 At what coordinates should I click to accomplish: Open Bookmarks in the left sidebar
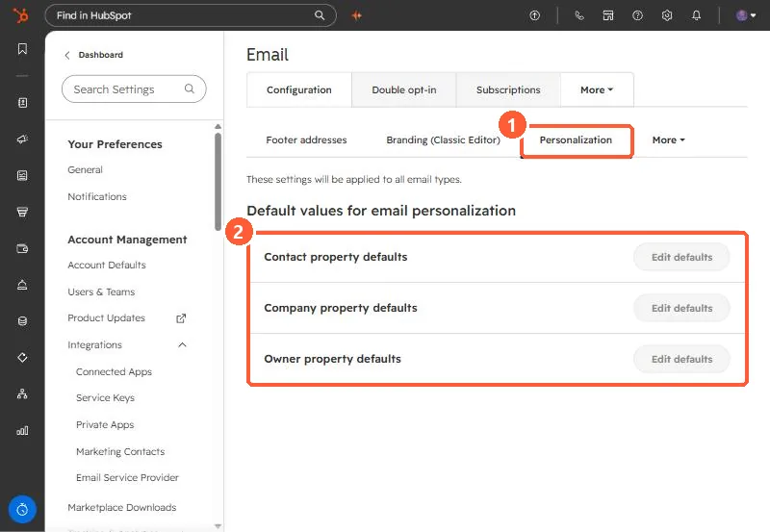(x=22, y=49)
